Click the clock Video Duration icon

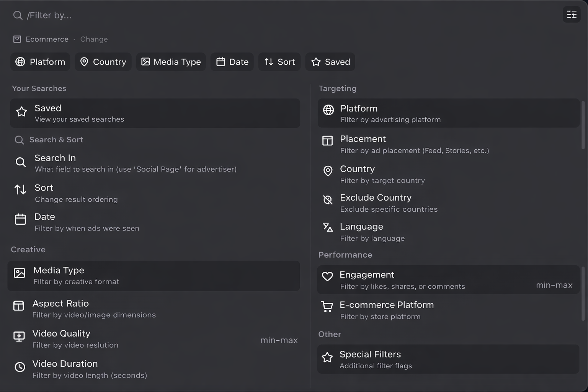click(x=20, y=367)
